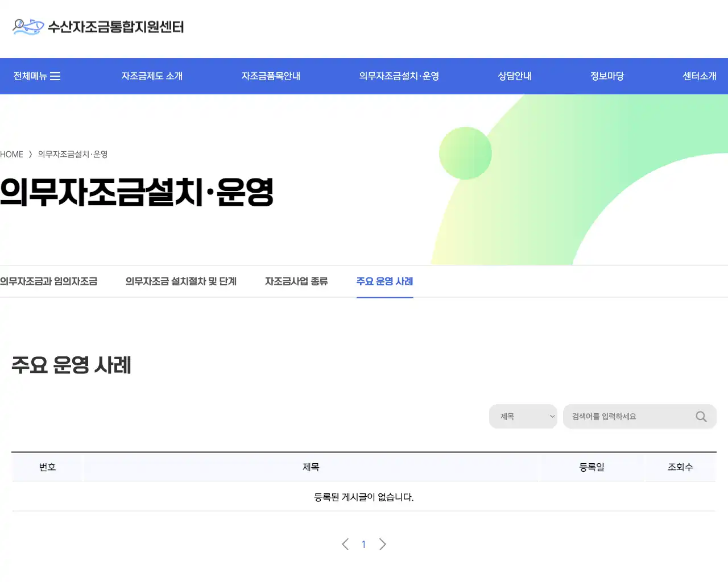The height and width of the screenshot is (582, 728).
Task: Click the right arrow pagination icon
Action: tap(382, 544)
